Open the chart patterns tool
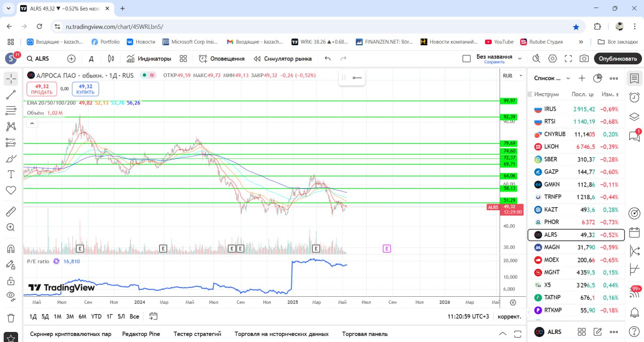 (11, 127)
